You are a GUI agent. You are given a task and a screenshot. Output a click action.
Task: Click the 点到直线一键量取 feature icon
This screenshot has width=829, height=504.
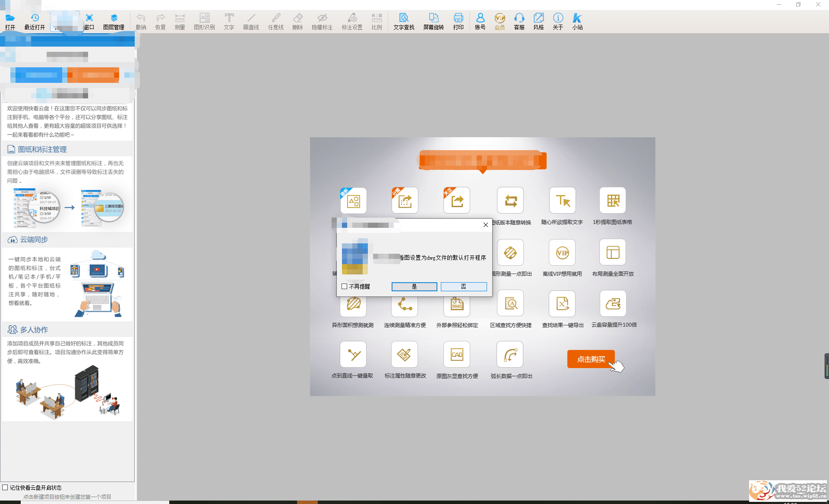click(353, 354)
